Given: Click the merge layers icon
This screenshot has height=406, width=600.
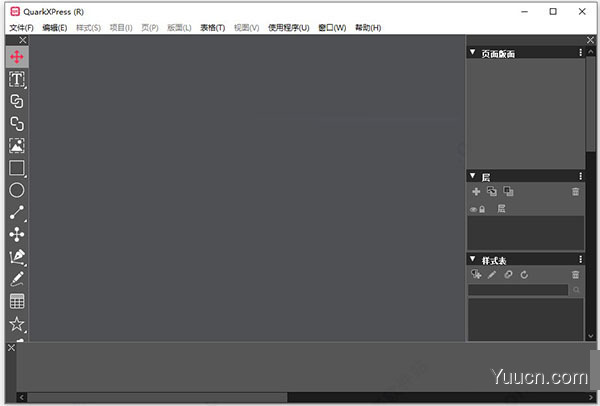Looking at the screenshot, I should coord(508,191).
